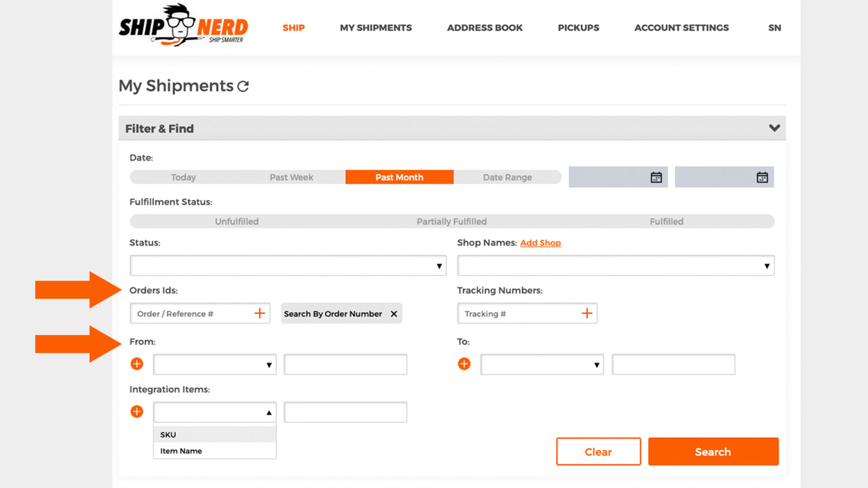Add a tracking number with the plus icon

pyautogui.click(x=587, y=313)
